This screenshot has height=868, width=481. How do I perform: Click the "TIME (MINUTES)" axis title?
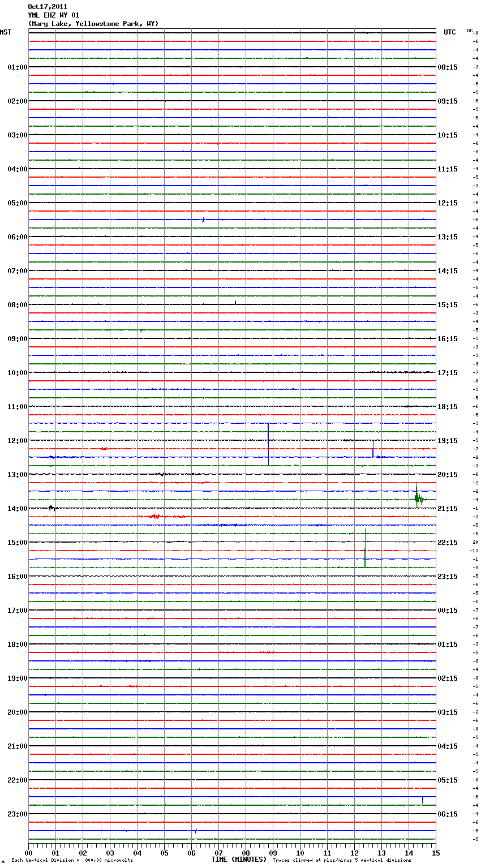pyautogui.click(x=239, y=860)
